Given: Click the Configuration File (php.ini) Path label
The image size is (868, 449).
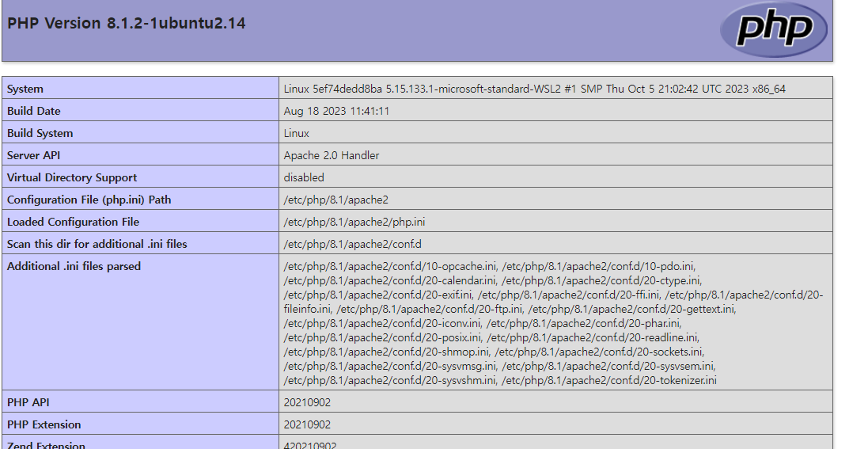Looking at the screenshot, I should click(x=89, y=200).
